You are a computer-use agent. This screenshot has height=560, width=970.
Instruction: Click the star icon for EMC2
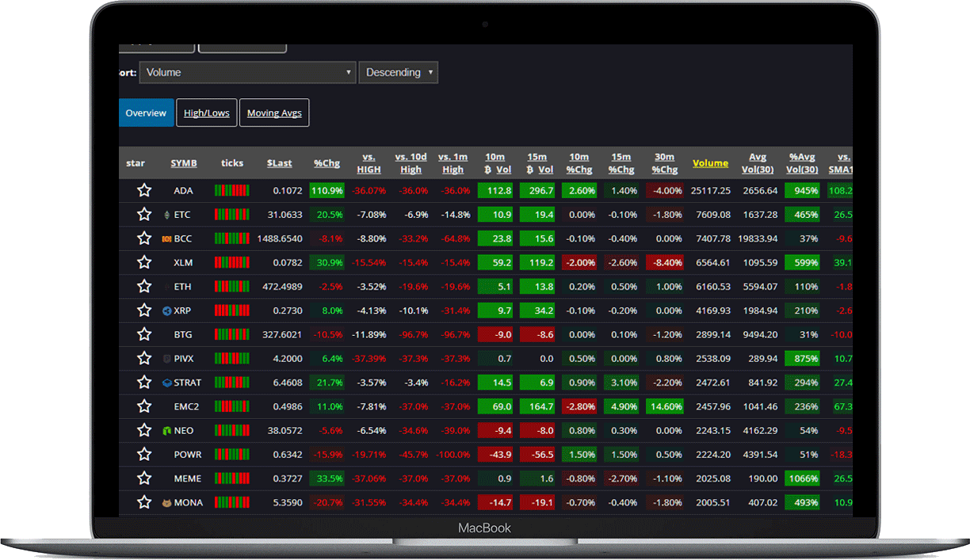144,406
